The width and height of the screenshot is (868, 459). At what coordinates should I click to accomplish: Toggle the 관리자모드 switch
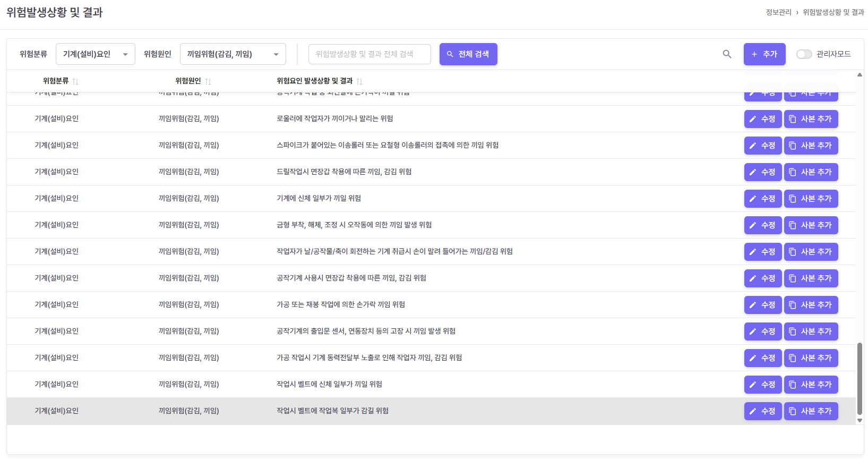(804, 54)
